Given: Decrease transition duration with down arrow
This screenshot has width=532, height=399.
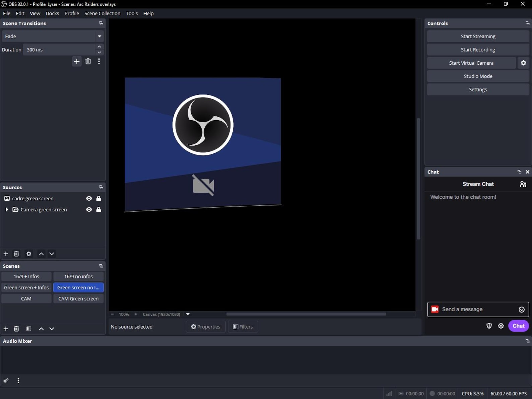Looking at the screenshot, I should 99,52.
